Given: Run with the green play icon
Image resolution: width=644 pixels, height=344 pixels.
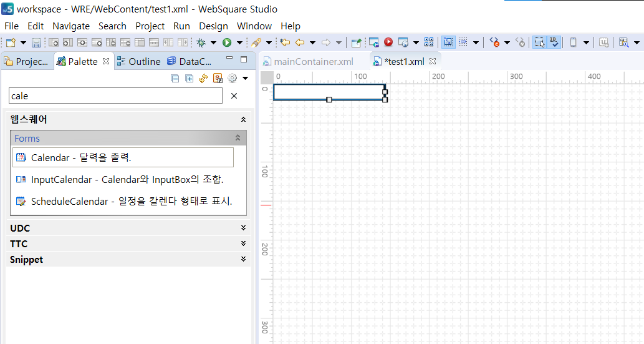Looking at the screenshot, I should point(227,42).
